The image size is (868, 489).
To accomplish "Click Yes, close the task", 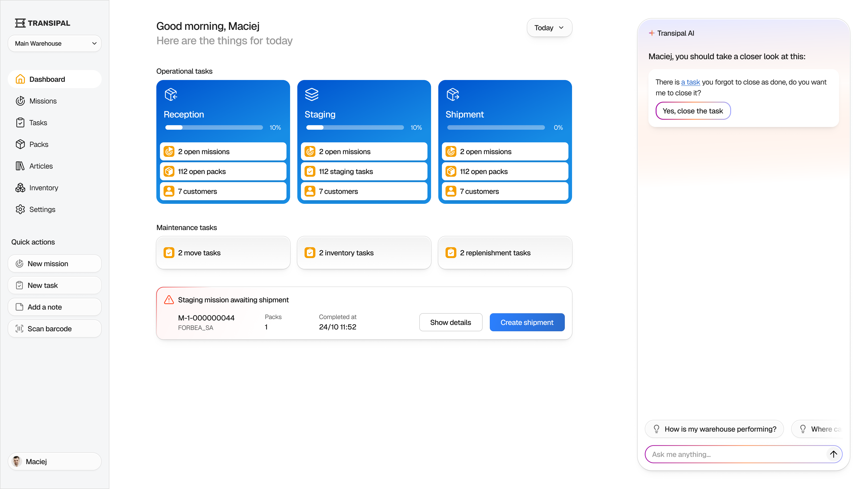I will (x=693, y=111).
